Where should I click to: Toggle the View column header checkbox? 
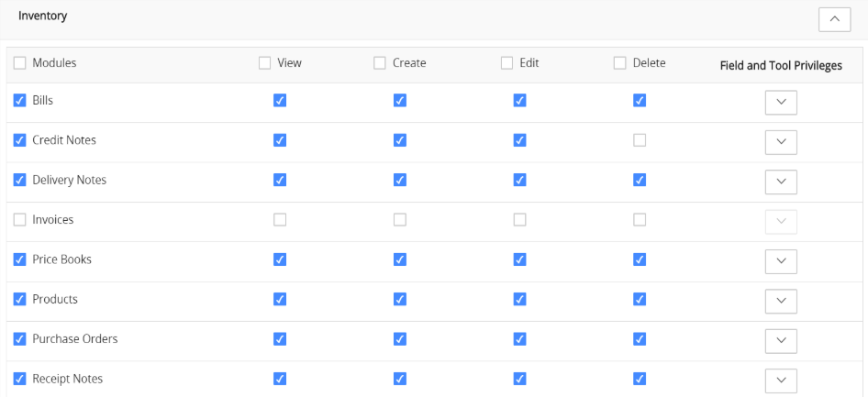click(264, 63)
